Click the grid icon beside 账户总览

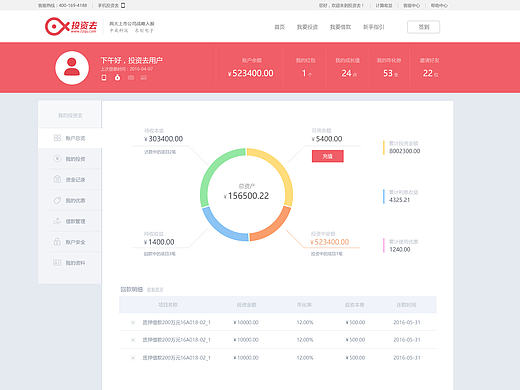point(57,138)
